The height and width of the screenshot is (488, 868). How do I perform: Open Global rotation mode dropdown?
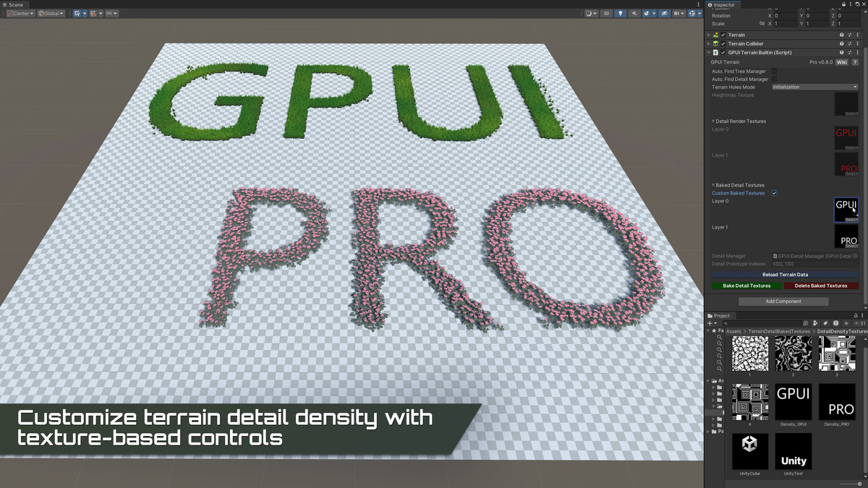[51, 13]
